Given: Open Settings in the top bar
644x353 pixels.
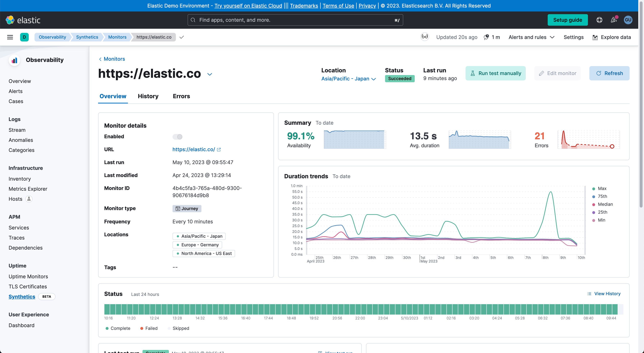Looking at the screenshot, I should click(x=574, y=37).
